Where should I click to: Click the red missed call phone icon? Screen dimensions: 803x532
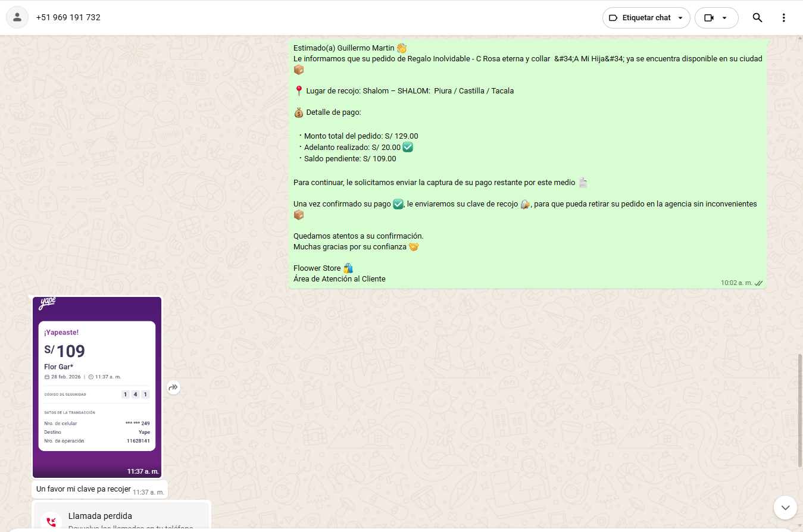click(x=51, y=522)
